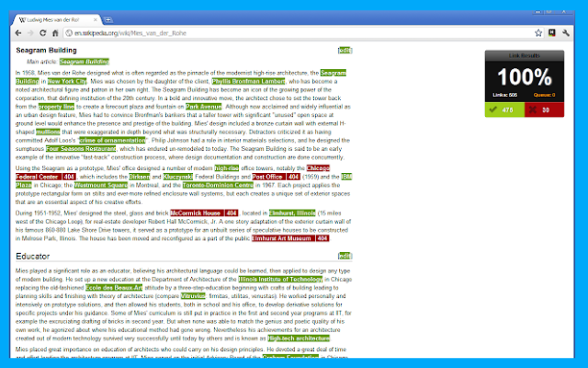Edit the Educator section
Screen dimensions: 588x368
click(345, 256)
